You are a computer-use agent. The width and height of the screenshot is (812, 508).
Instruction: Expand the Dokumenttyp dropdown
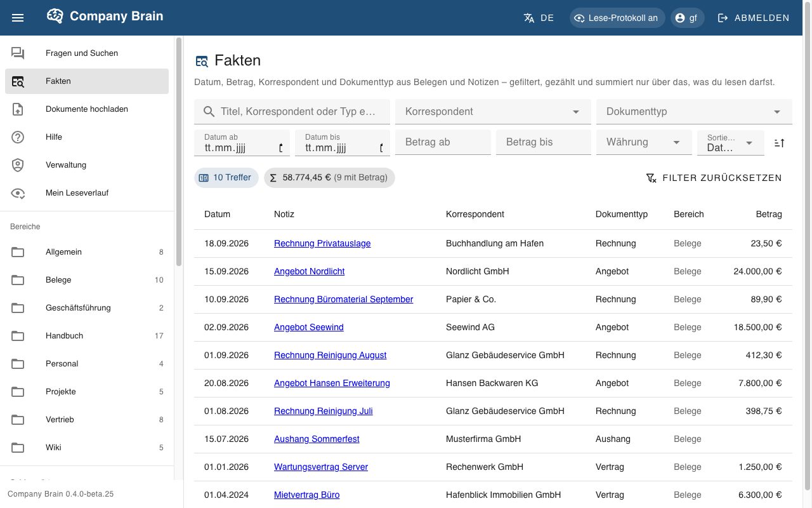(694, 112)
